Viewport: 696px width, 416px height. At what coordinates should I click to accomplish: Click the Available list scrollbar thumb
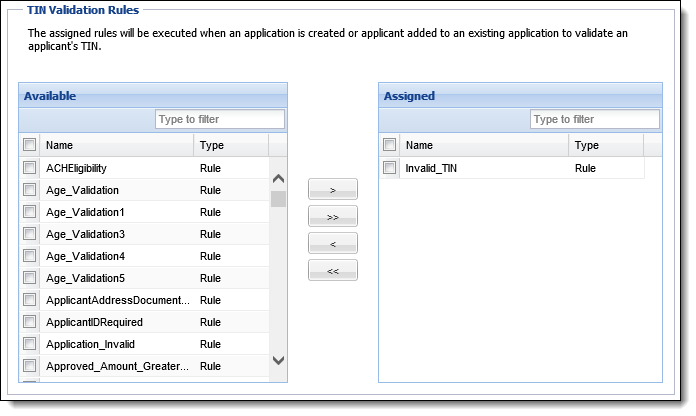pyautogui.click(x=278, y=199)
